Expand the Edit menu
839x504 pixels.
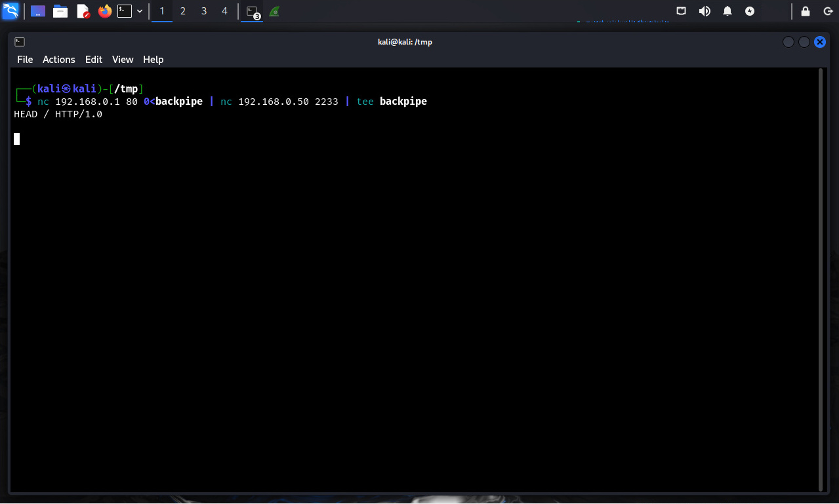coord(94,60)
